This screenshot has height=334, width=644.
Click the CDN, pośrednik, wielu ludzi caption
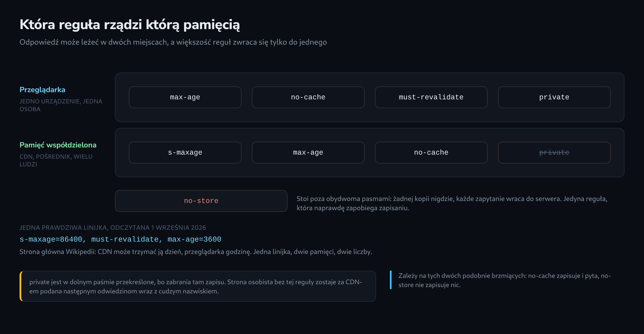coord(56,160)
